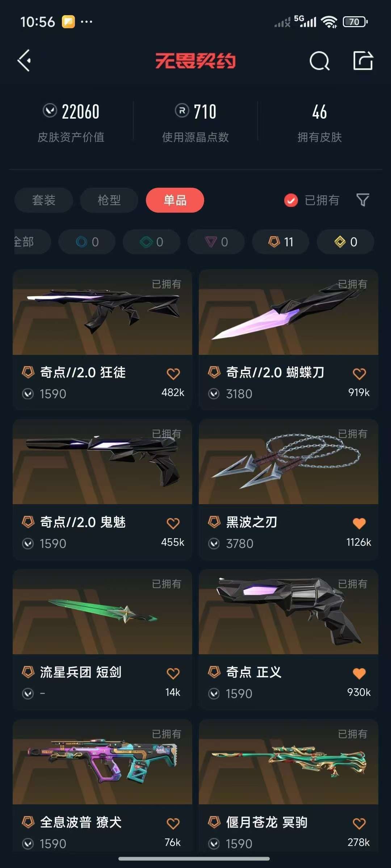Open the 全息波普 獠犬 rifle image
This screenshot has height=868, width=391.
(102, 762)
